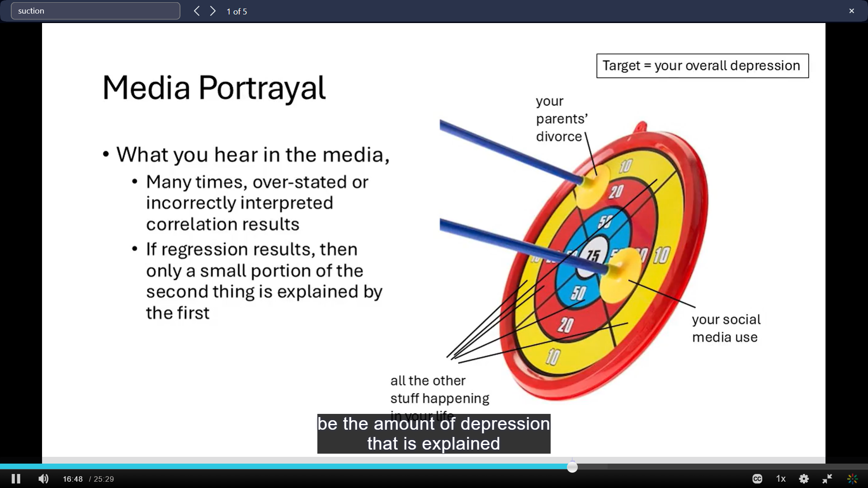
Task: Click the progress bar scrubber handle
Action: [572, 467]
